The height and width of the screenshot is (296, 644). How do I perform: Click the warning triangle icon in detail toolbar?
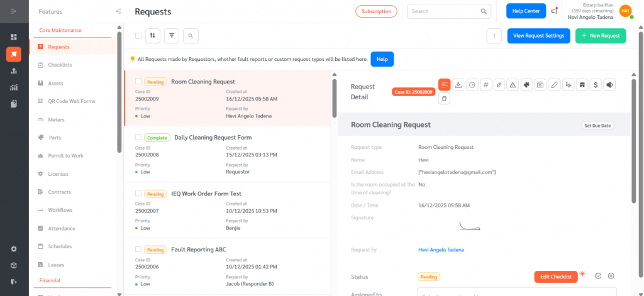tap(513, 85)
